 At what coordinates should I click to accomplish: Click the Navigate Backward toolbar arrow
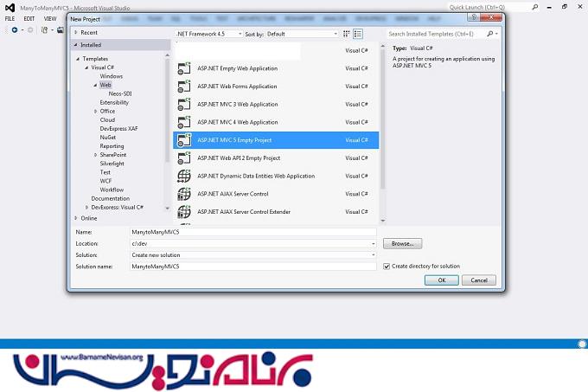point(15,30)
